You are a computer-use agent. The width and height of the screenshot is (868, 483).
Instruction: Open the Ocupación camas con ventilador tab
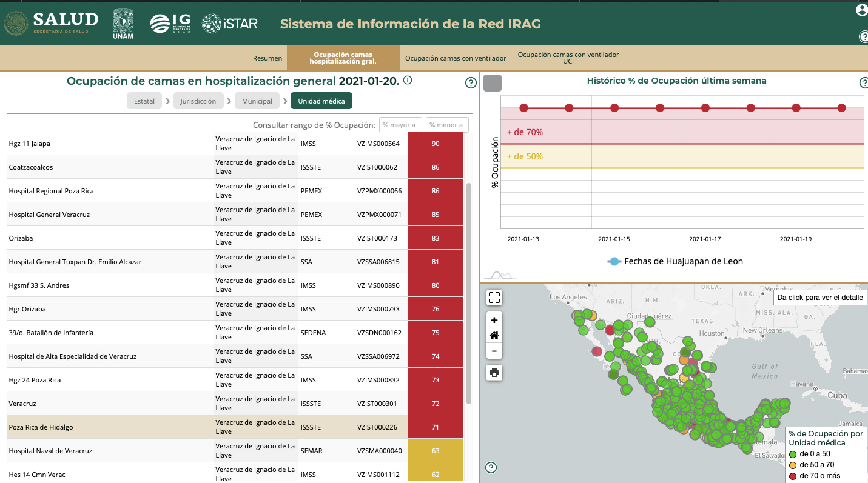click(456, 58)
